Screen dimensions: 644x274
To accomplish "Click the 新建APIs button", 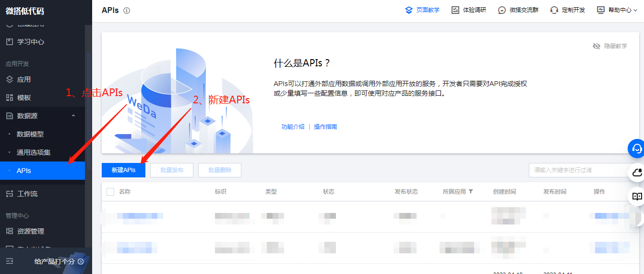I will point(123,170).
